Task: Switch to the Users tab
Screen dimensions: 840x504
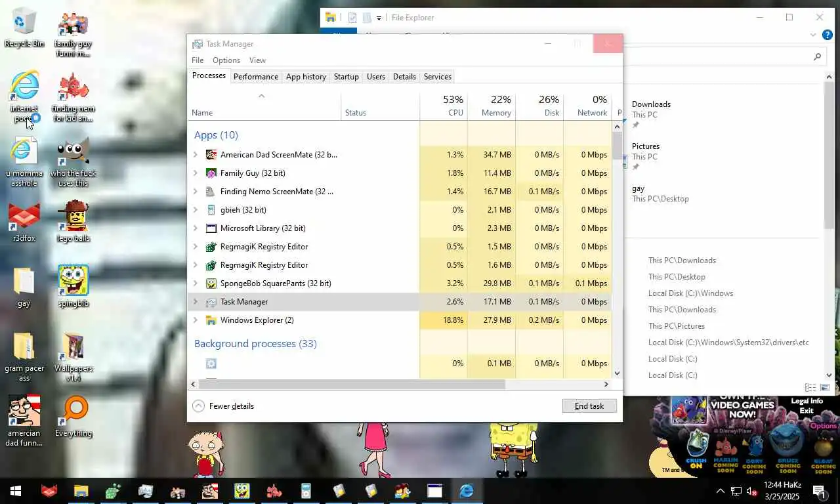Action: pos(376,77)
